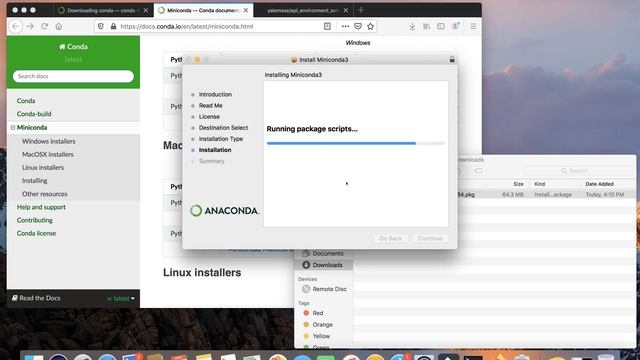640x360 pixels.
Task: Close the Miniconda documentation tab
Action: (246, 10)
